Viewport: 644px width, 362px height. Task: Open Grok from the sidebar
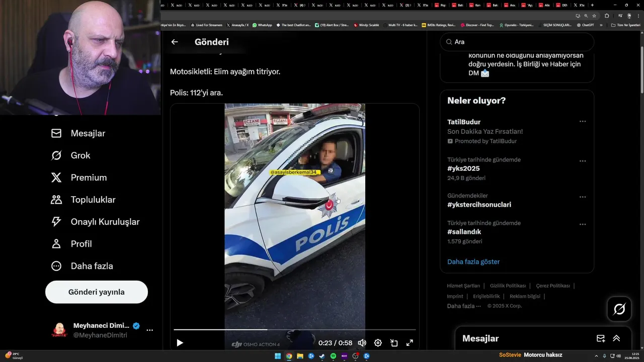click(x=70, y=155)
